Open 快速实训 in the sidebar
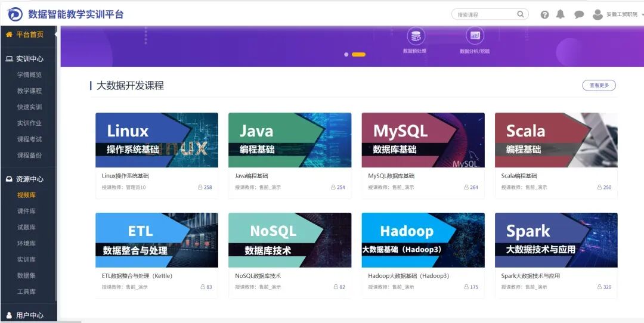644x323 pixels. point(29,107)
